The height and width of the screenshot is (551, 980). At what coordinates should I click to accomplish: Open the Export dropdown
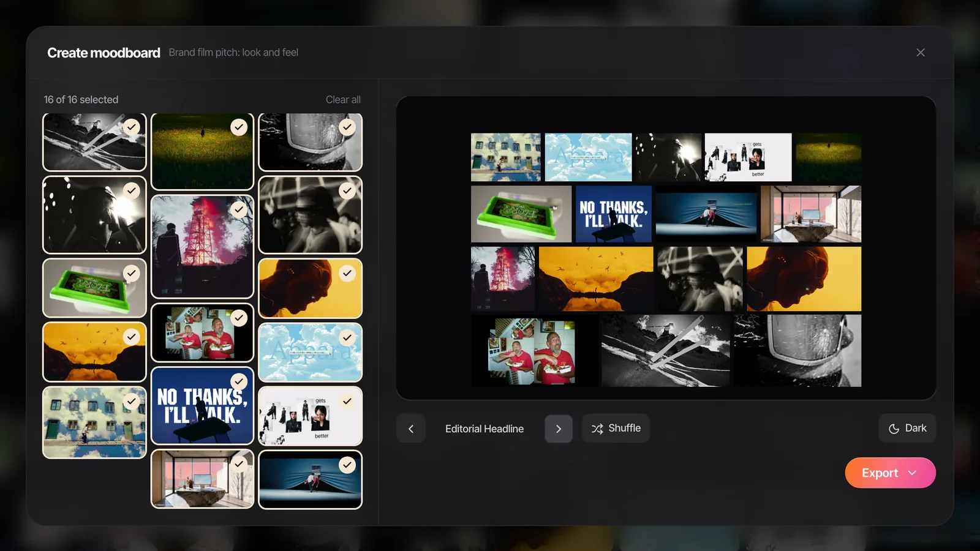pos(890,473)
